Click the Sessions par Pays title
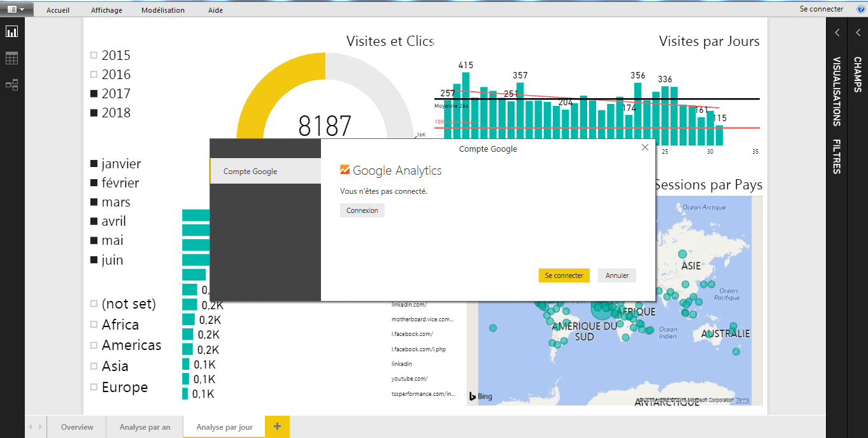 pos(708,185)
